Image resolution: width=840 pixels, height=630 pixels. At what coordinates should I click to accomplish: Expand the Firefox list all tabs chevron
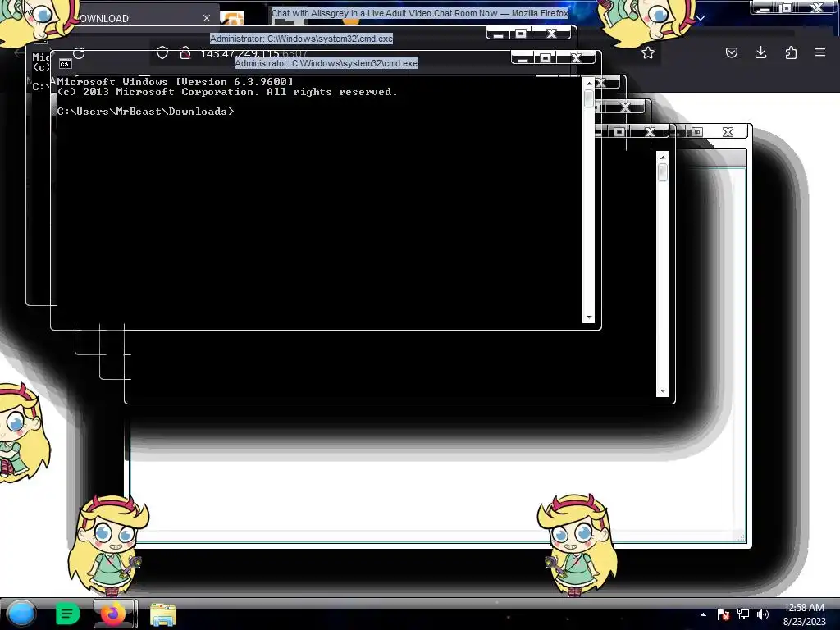(x=701, y=18)
